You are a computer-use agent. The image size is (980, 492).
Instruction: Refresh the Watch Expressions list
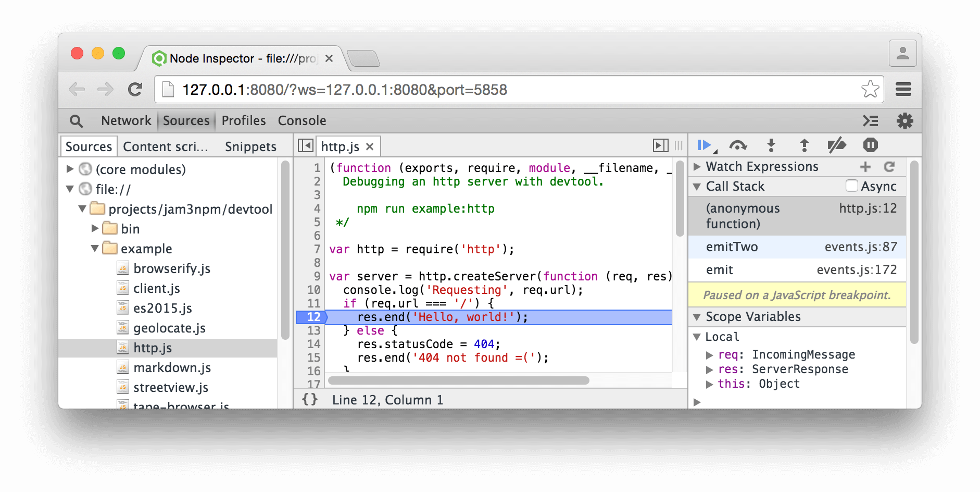pos(890,166)
